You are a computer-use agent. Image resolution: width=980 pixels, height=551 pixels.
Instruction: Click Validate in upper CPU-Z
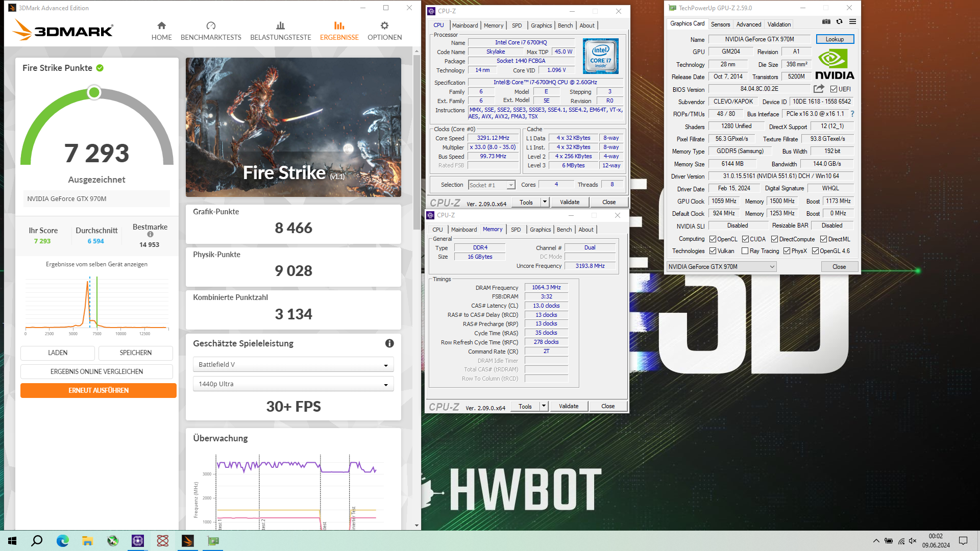[570, 202]
